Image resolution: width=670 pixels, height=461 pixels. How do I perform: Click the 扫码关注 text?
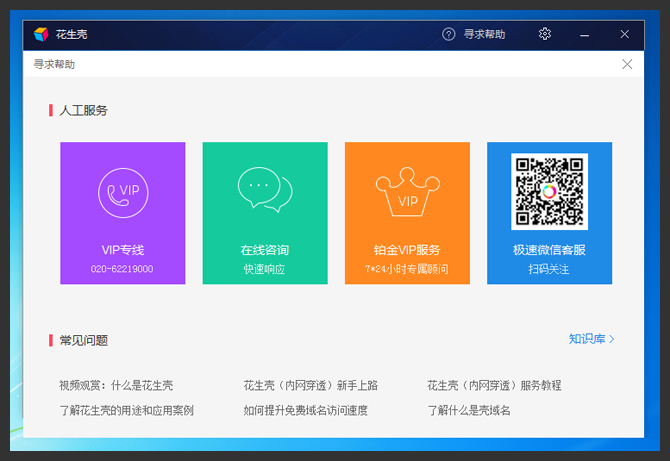(549, 269)
